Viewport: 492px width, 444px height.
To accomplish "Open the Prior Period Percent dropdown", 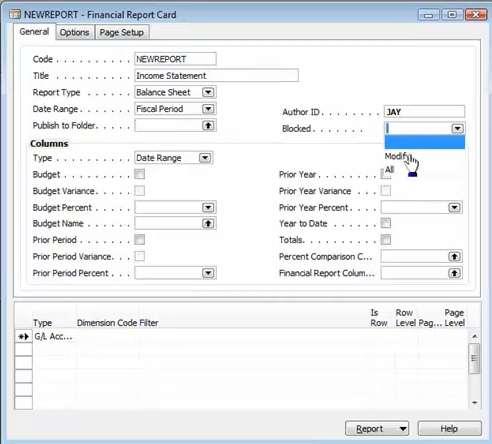I will click(208, 273).
